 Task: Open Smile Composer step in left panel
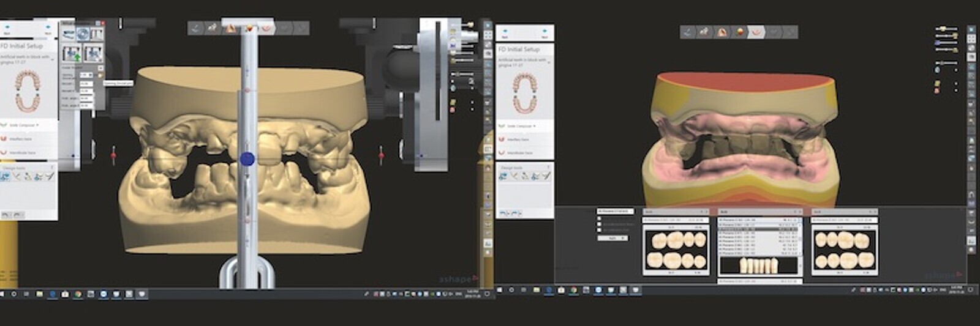point(22,125)
